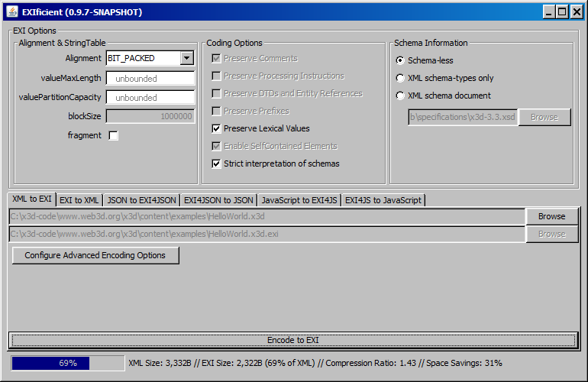The height and width of the screenshot is (382, 588).
Task: Click the x3d-3.3.xsd schema path field
Action: [x=463, y=117]
